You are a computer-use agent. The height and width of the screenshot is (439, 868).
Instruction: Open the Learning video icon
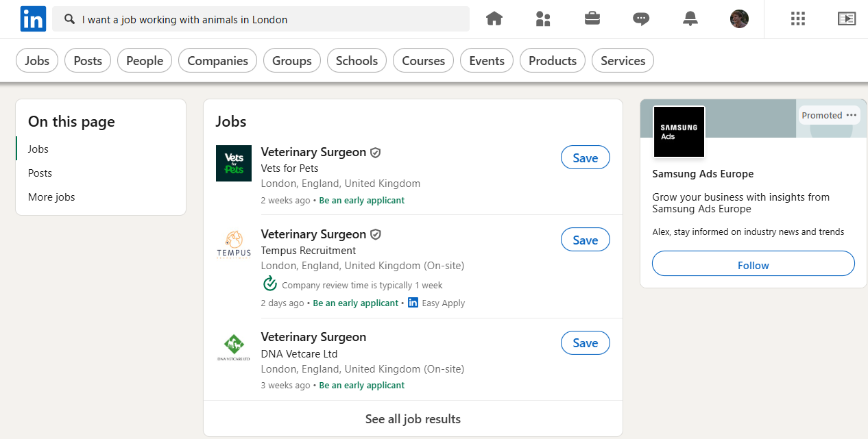coord(847,19)
